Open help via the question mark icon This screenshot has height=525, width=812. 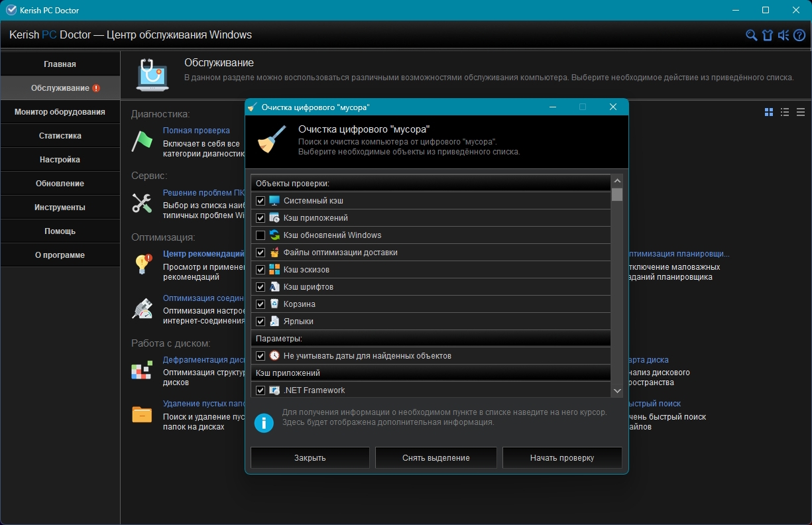(799, 35)
